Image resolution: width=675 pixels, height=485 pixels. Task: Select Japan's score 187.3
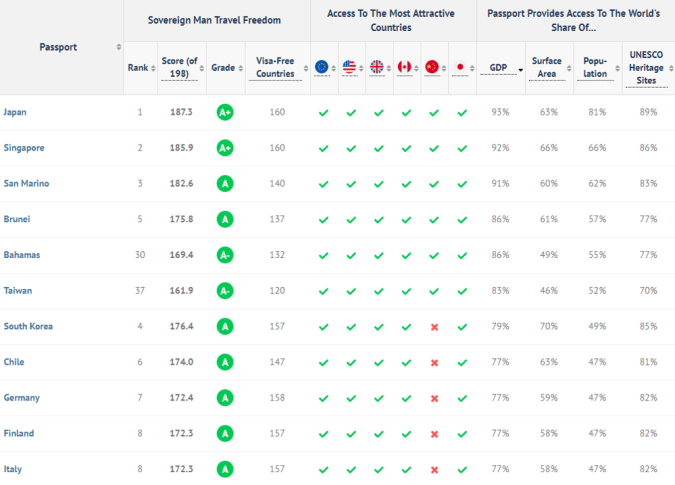pos(181,112)
